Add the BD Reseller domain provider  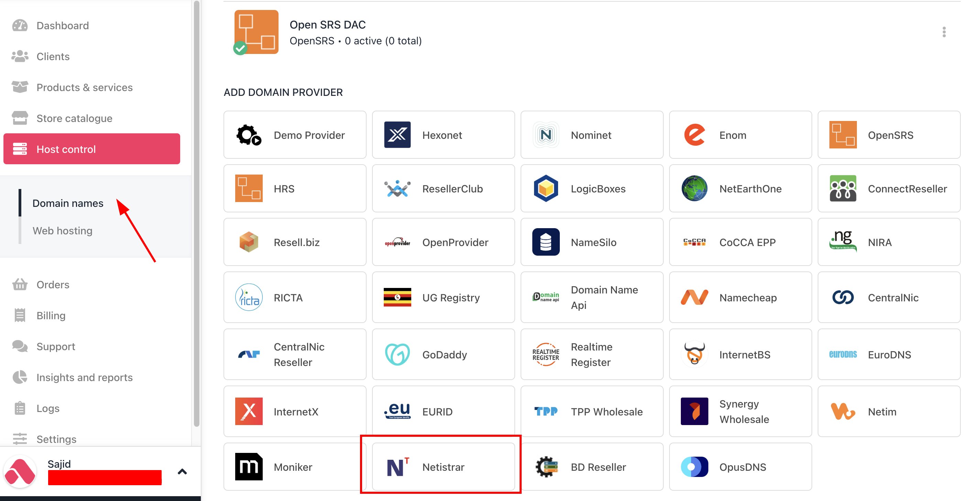(591, 466)
